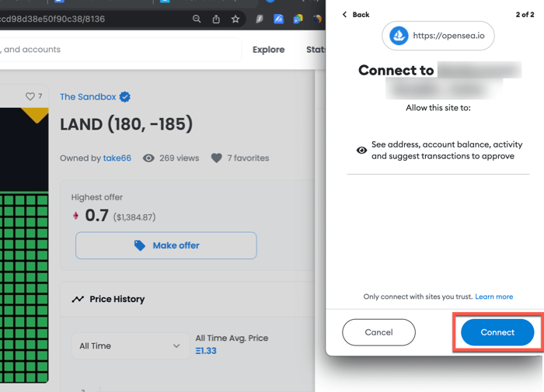Focus the OpenSea search field
Screen dimensions: 544x392
tap(120, 50)
